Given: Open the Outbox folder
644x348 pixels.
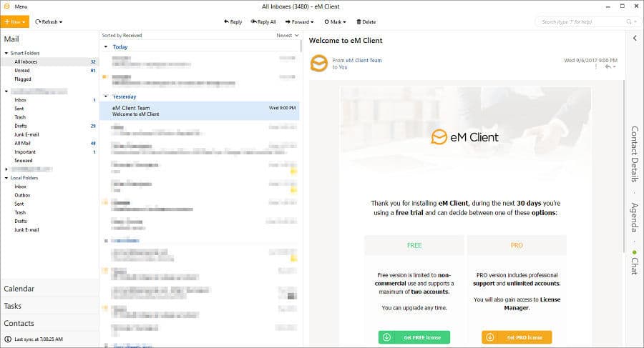Looking at the screenshot, I should coord(49,195).
